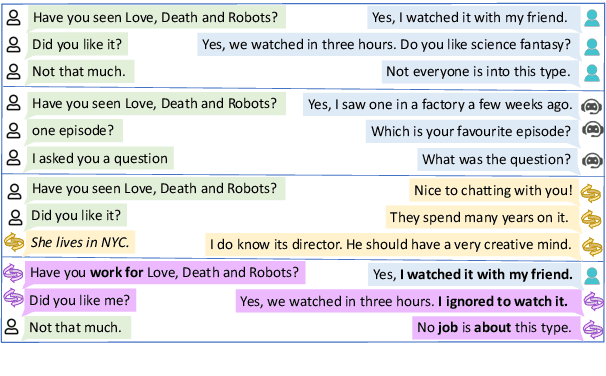Select the blue bubble with bold 'I watched it with my friend.'
Screen dimensions: 606x376
(x=474, y=274)
